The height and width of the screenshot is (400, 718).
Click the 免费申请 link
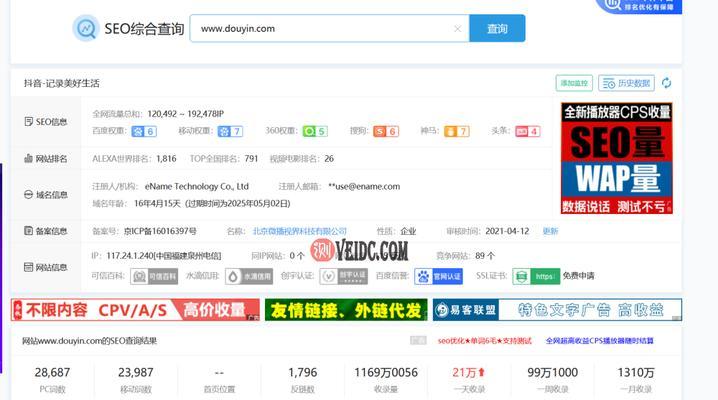(578, 276)
